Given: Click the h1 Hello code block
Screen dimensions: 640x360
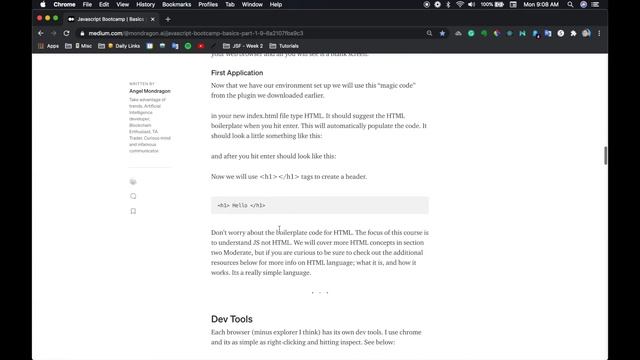Looking at the screenshot, I should coord(320,205).
